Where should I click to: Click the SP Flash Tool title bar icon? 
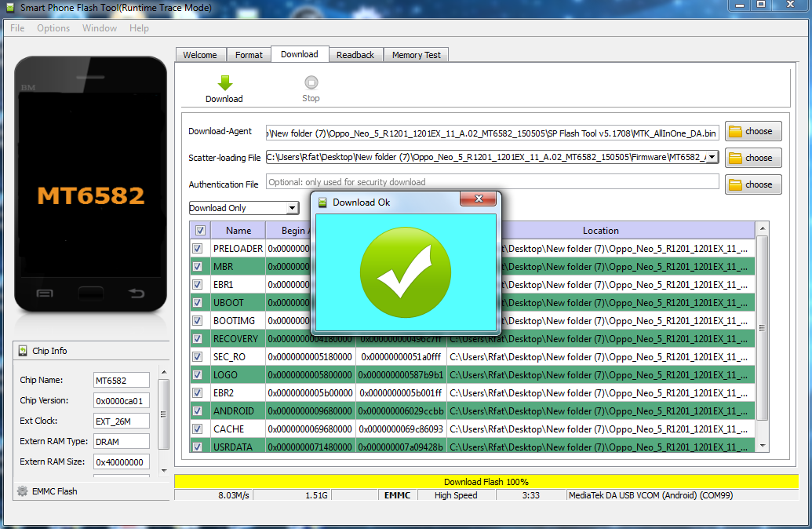(x=10, y=8)
